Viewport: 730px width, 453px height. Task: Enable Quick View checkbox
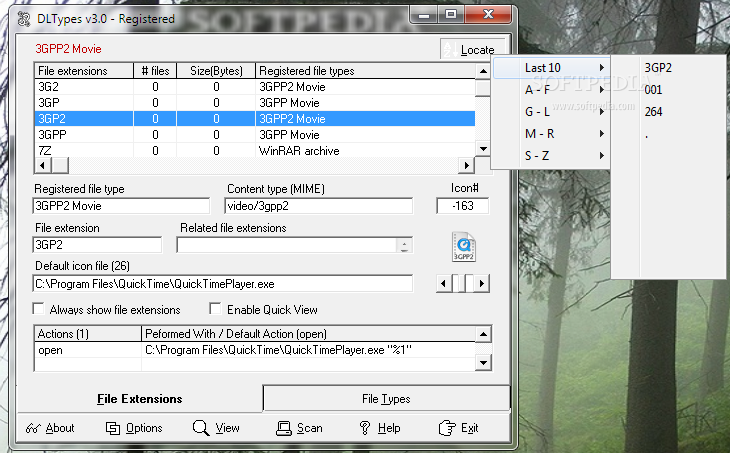(x=215, y=309)
